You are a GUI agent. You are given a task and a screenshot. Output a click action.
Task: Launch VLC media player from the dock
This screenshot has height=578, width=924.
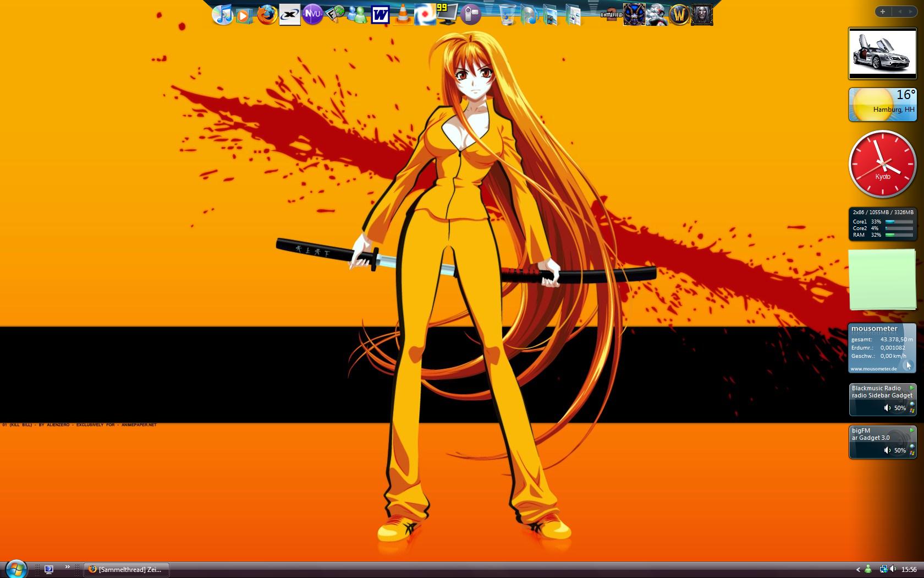pyautogui.click(x=403, y=14)
